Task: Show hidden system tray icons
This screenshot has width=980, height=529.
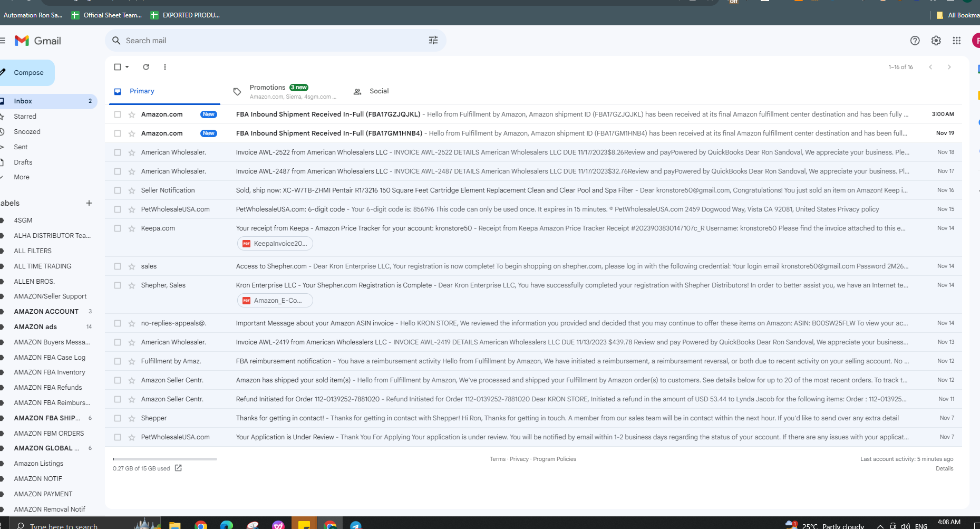Action: click(x=880, y=526)
